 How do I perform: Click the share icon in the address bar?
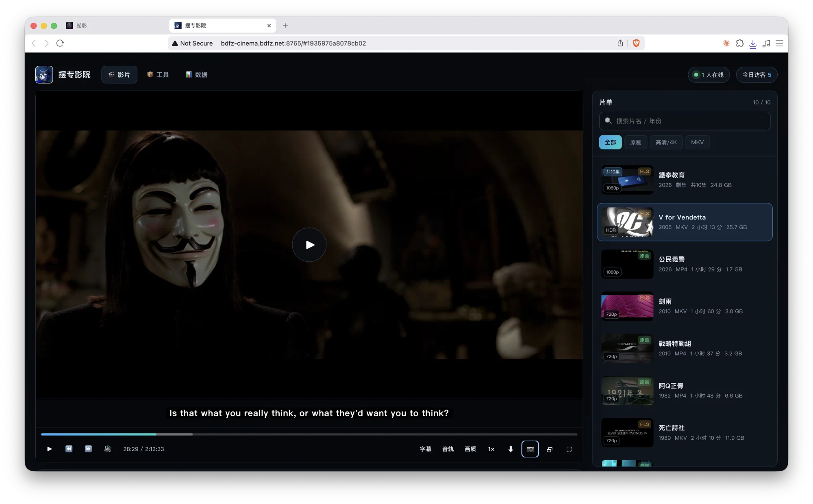point(620,43)
